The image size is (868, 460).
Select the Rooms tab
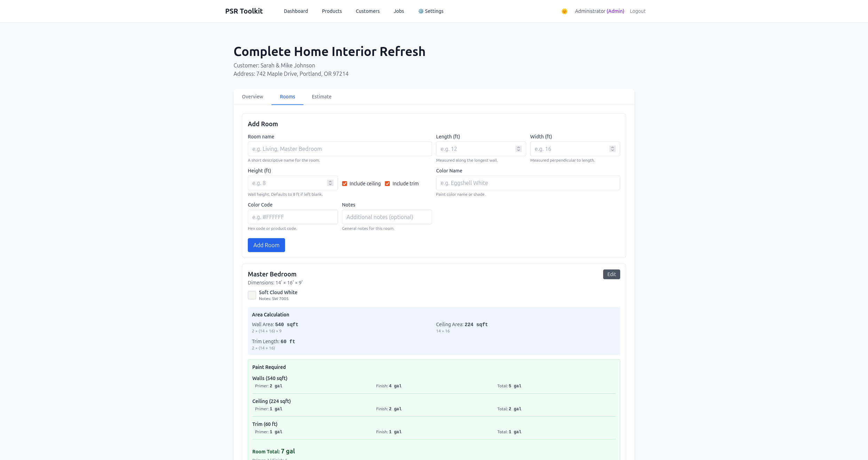[x=287, y=97]
